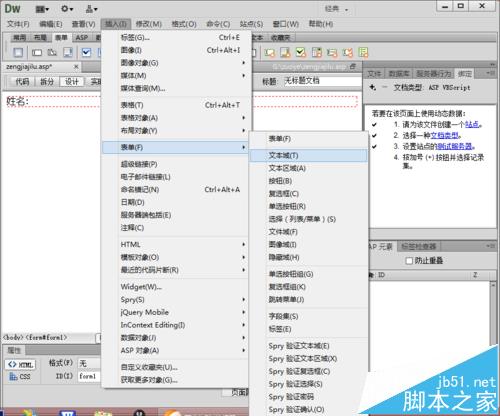
Task: Open the 窗口(W) menu
Action: 286,24
